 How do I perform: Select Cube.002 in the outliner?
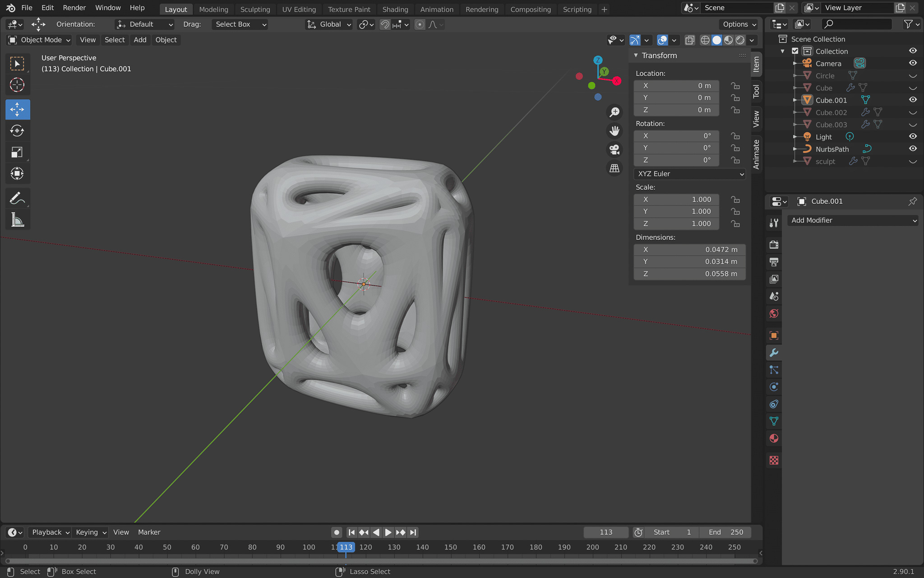[x=831, y=112]
